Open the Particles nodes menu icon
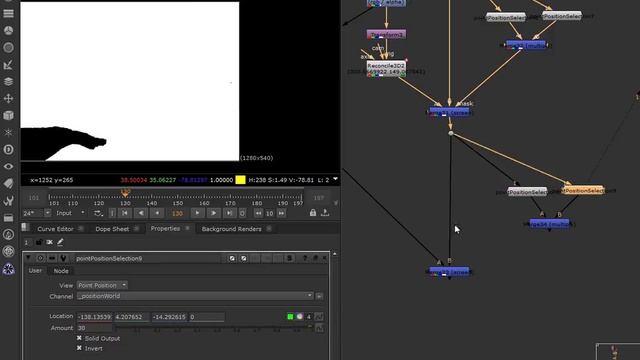The width and height of the screenshot is (640, 360). 8,133
